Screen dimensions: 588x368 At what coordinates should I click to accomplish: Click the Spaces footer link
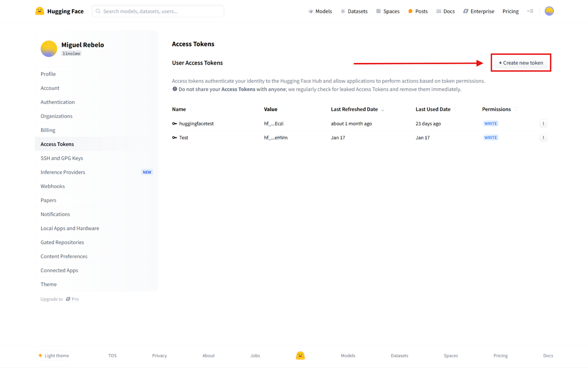tap(451, 356)
